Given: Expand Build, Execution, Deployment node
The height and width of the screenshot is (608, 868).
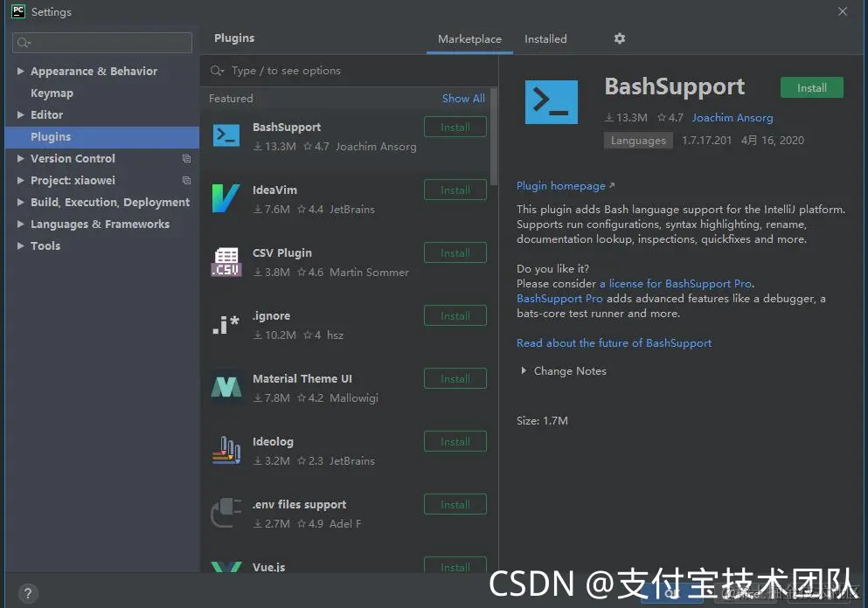Looking at the screenshot, I should [x=20, y=202].
